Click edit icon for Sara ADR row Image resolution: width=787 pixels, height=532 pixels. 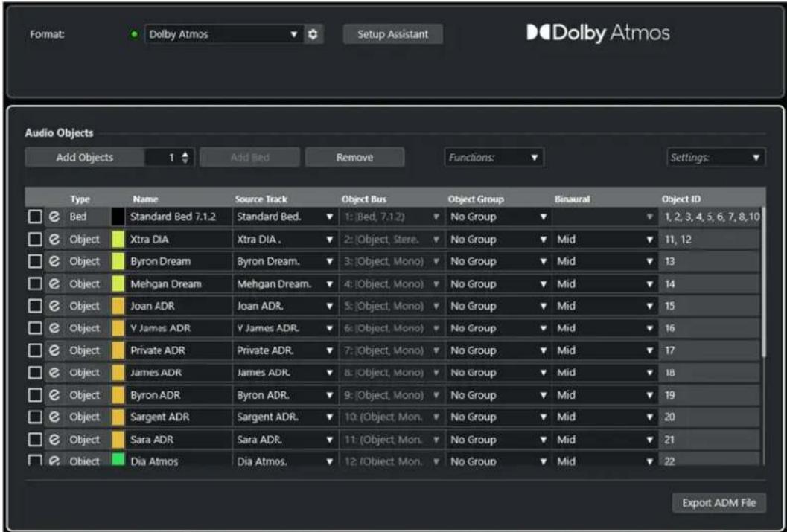[54, 440]
